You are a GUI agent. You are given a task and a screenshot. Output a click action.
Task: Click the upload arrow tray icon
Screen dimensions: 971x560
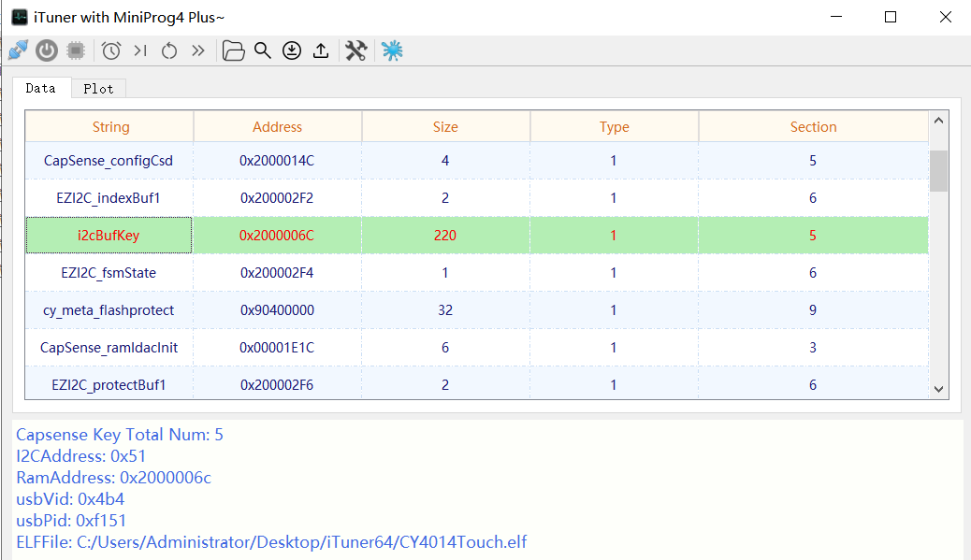click(x=321, y=50)
